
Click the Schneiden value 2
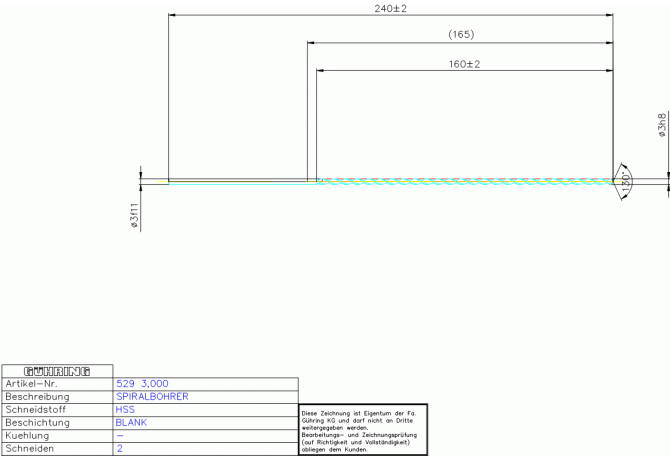(x=119, y=449)
